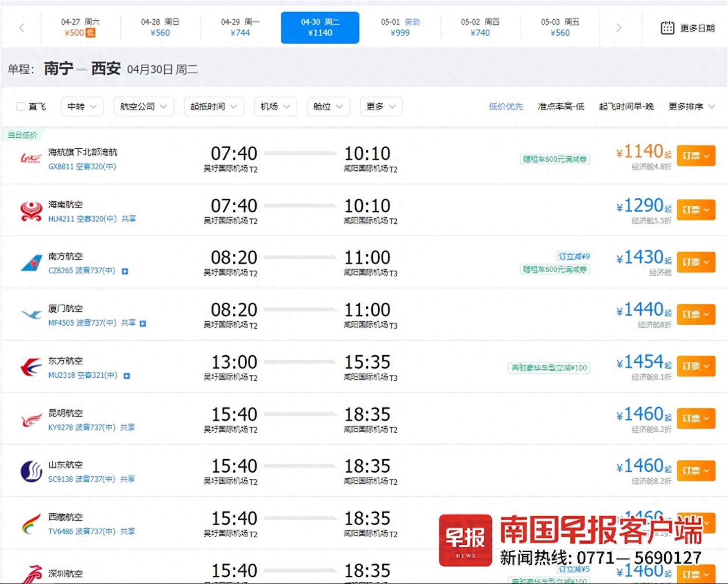Open the 更多日期 calendar icon
Viewport: 728px width, 584px height.
667,28
